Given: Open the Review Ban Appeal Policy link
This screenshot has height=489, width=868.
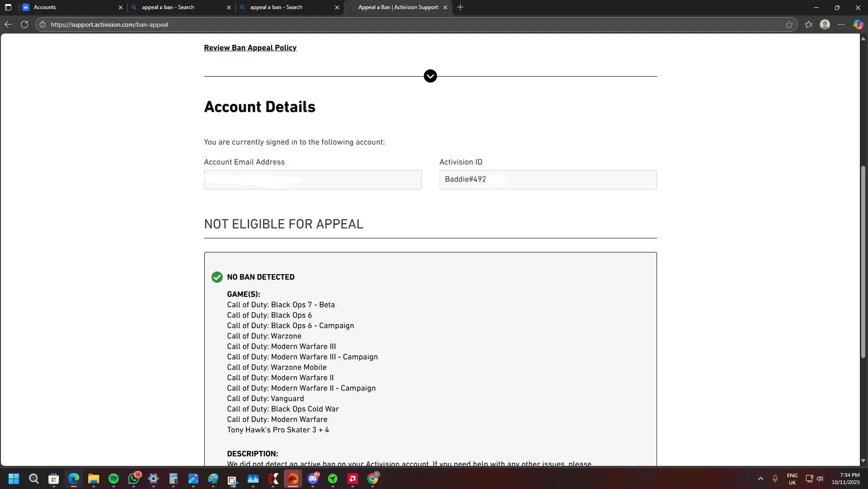Looking at the screenshot, I should point(250,48).
